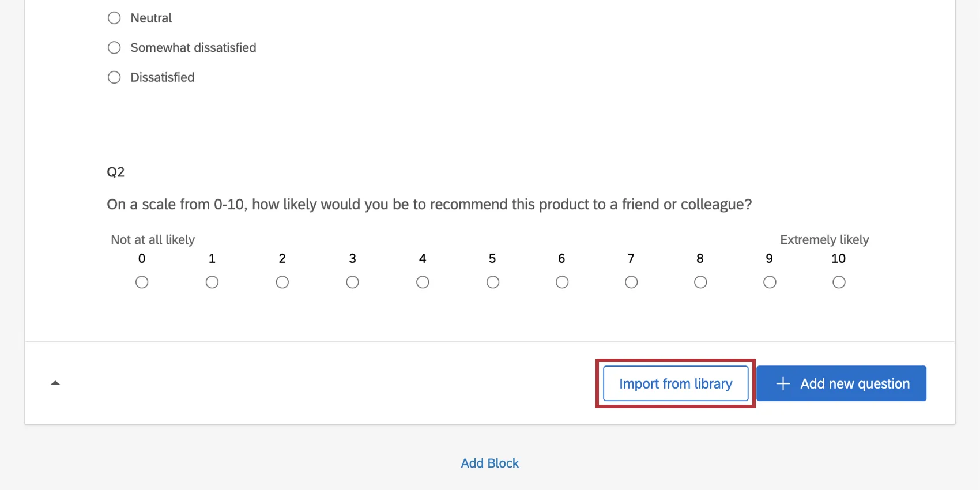Collapse the block using the upward arrow
Image resolution: width=980 pixels, height=490 pixels.
point(55,382)
